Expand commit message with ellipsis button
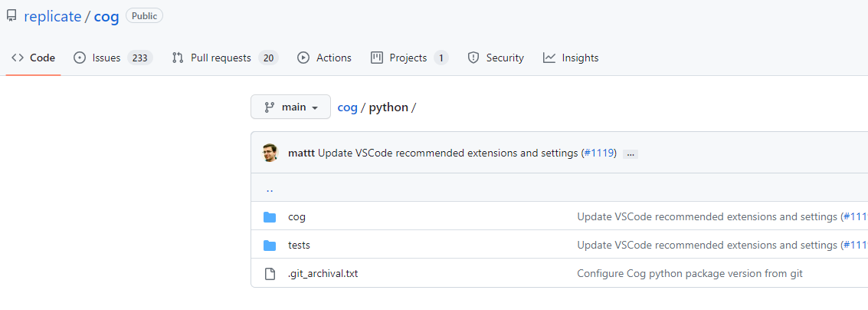Image resolution: width=868 pixels, height=310 pixels. coord(631,153)
